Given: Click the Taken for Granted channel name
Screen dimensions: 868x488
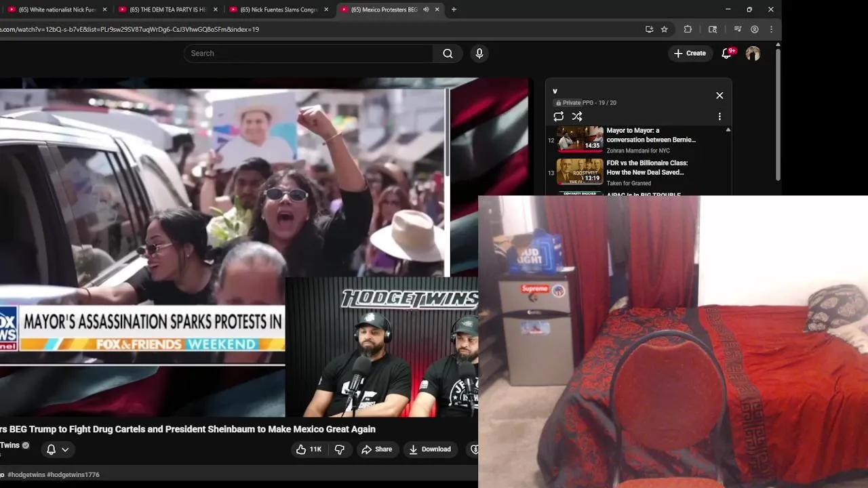Looking at the screenshot, I should 629,184.
